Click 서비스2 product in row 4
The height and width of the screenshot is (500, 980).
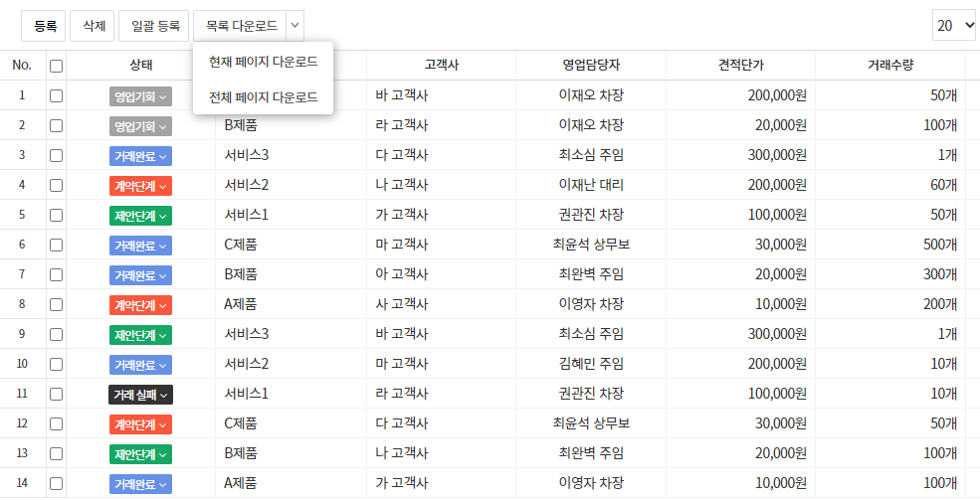(247, 185)
